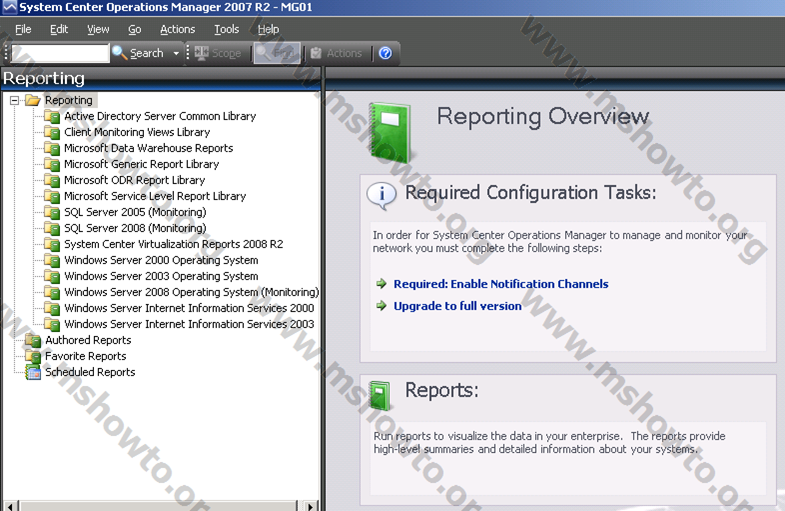Click the green arrow beside Upgrade to full version

point(381,306)
